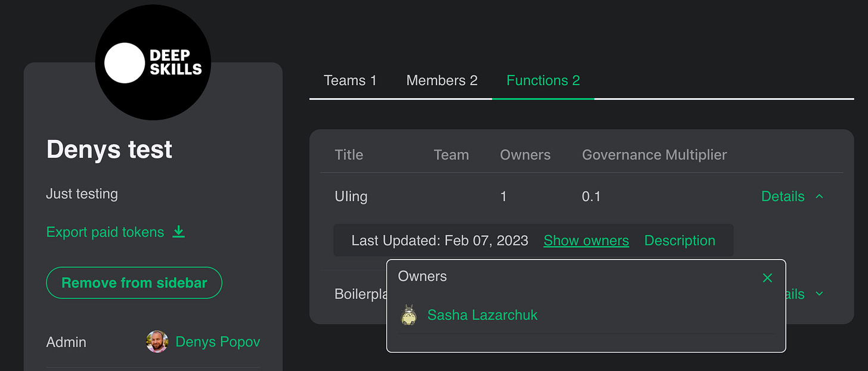This screenshot has width=868, height=371.
Task: Open the Description link for UIing
Action: [680, 241]
